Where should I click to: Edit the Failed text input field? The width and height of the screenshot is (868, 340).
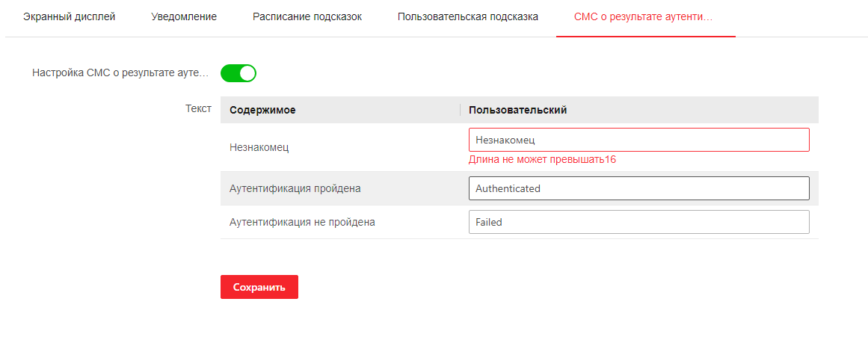point(638,222)
